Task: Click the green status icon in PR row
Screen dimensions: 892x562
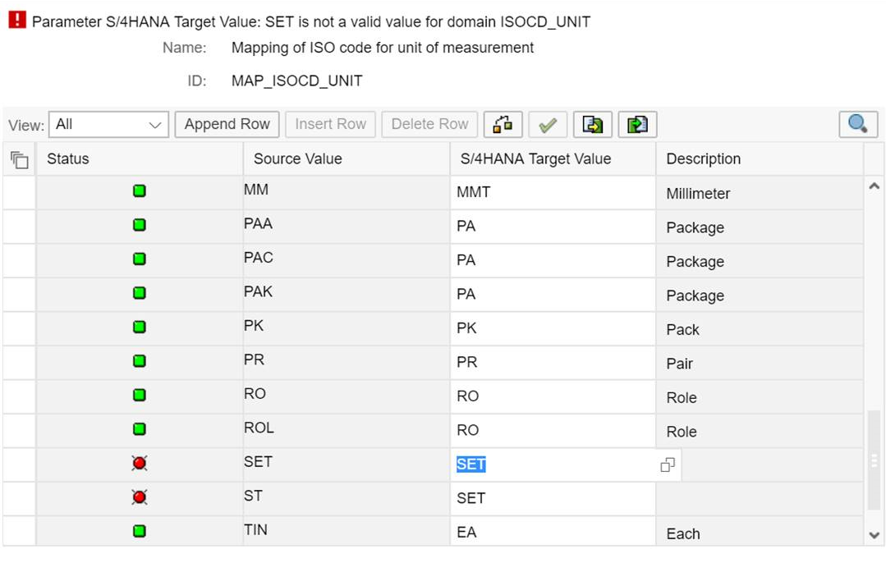Action: tap(139, 361)
